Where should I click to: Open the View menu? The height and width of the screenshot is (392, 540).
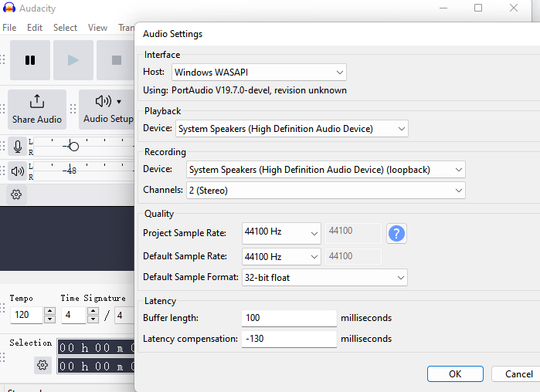point(97,28)
